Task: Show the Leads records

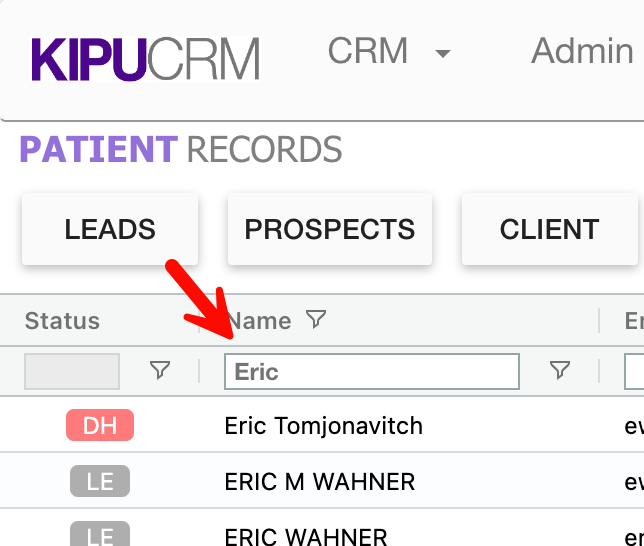Action: [110, 229]
